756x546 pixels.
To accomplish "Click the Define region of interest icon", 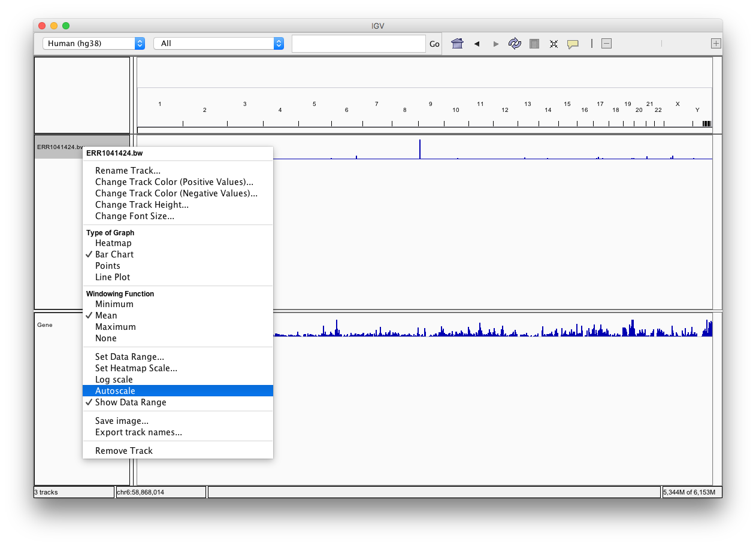I will (x=534, y=44).
